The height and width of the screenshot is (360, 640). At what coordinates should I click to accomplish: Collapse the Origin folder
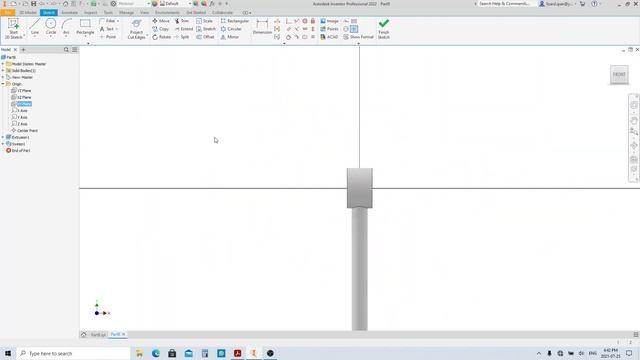point(3,84)
